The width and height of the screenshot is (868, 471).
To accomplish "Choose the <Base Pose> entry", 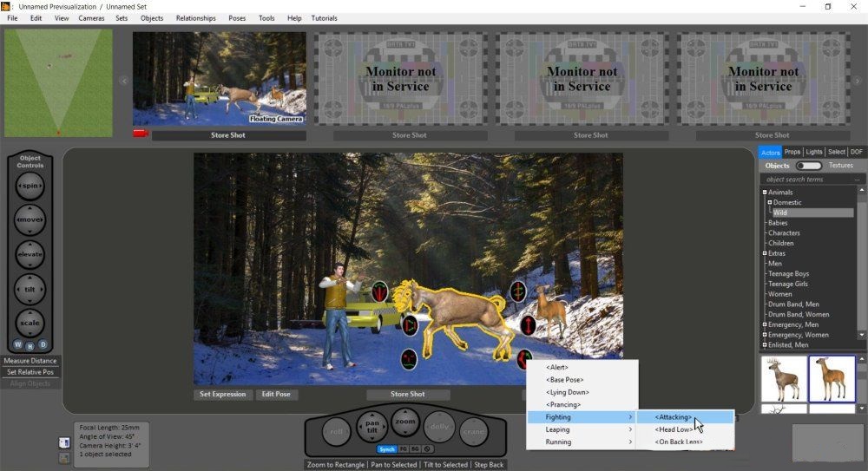I will (582, 380).
